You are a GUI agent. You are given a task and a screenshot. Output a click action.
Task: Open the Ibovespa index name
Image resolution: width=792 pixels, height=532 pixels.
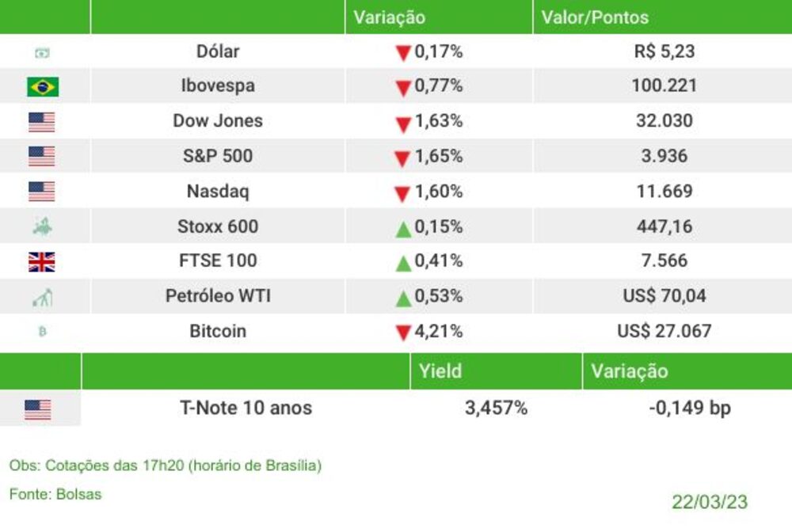click(218, 85)
